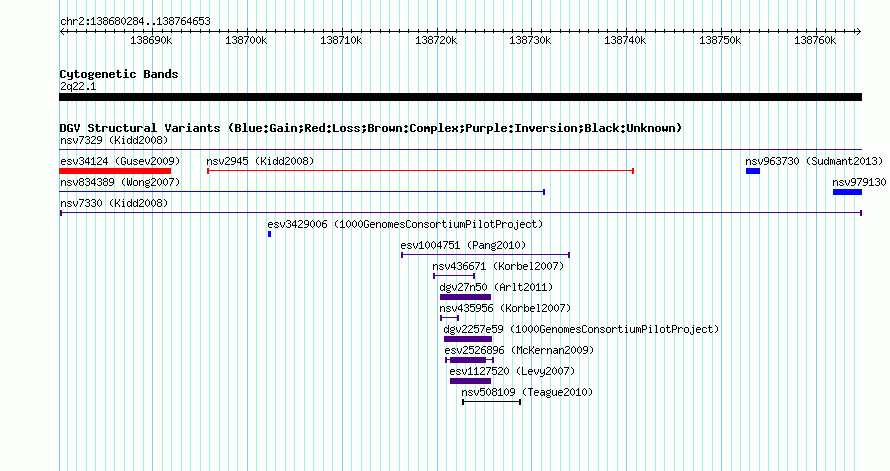Screen dimensions: 890x471
Task: Open variant label esv34124 (Gusev2009)
Action: (x=120, y=161)
